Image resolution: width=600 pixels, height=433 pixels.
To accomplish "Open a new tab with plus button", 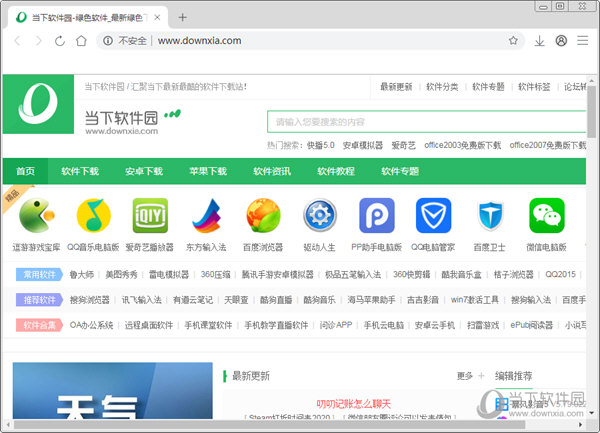I will pos(183,18).
